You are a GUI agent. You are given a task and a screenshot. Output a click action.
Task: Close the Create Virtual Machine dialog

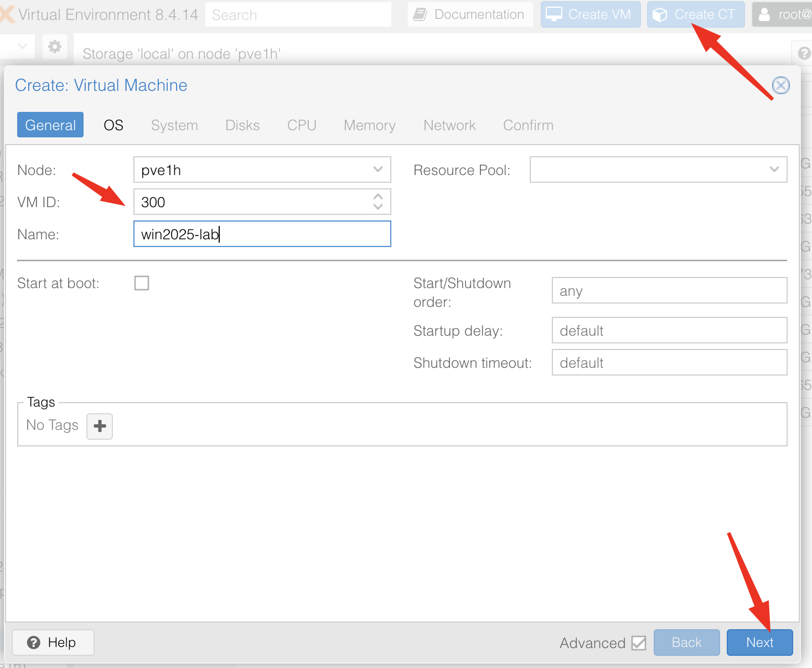tap(780, 85)
